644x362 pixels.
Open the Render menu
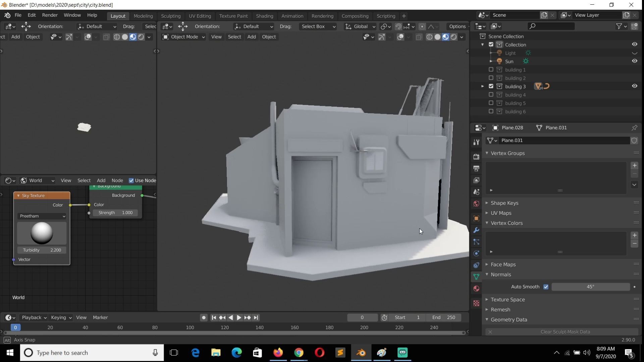pyautogui.click(x=50, y=15)
